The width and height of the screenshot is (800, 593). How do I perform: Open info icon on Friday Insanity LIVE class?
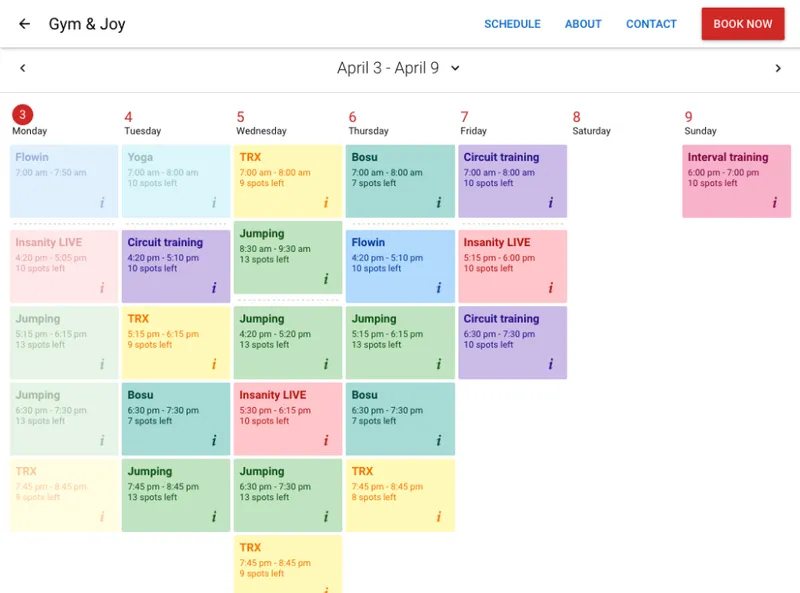click(x=551, y=288)
